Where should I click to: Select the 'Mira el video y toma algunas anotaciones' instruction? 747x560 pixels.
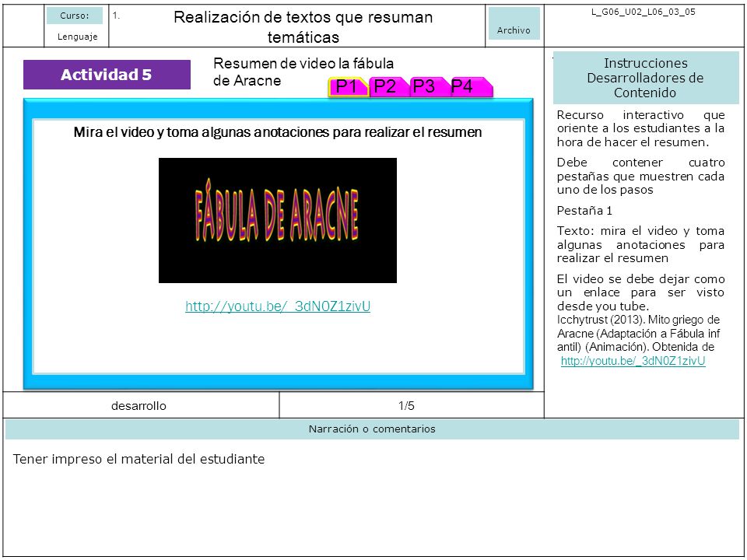(278, 132)
